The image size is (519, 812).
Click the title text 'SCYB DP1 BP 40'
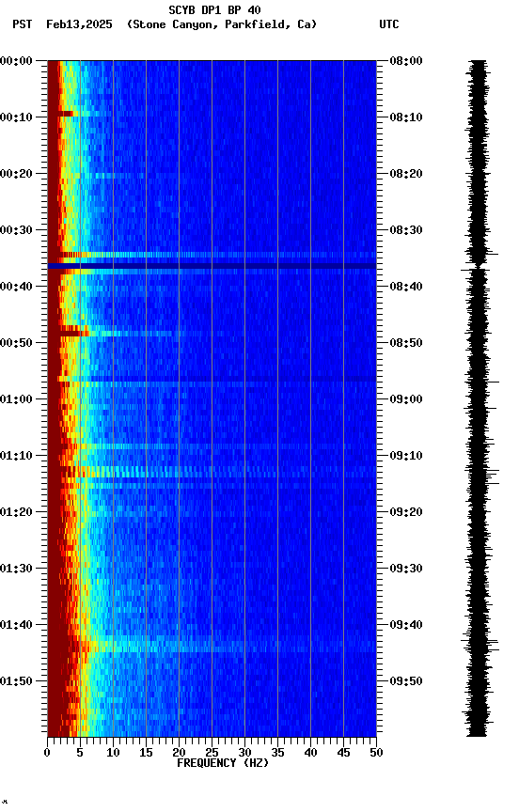(x=214, y=10)
